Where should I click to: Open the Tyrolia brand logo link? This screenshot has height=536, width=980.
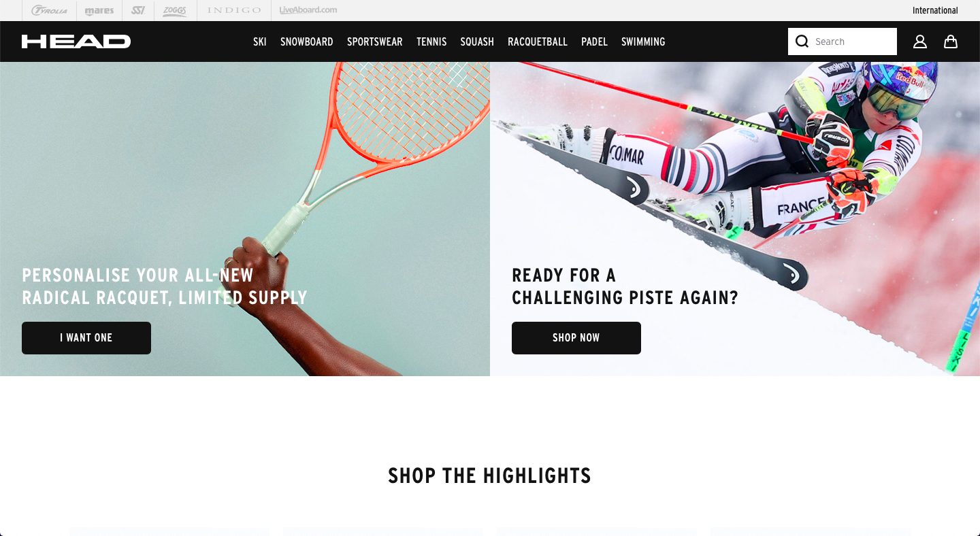tap(49, 10)
